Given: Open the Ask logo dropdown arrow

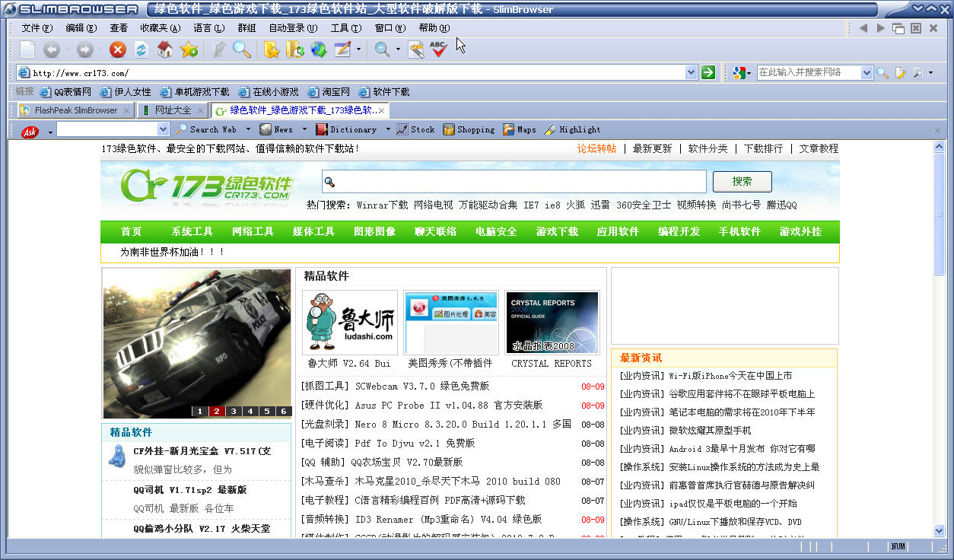Looking at the screenshot, I should [x=51, y=132].
